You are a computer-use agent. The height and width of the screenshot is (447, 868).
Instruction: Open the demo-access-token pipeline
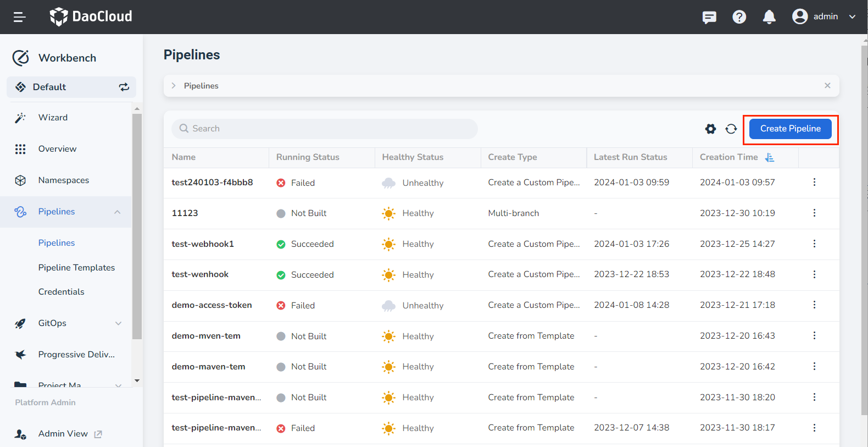pos(212,305)
